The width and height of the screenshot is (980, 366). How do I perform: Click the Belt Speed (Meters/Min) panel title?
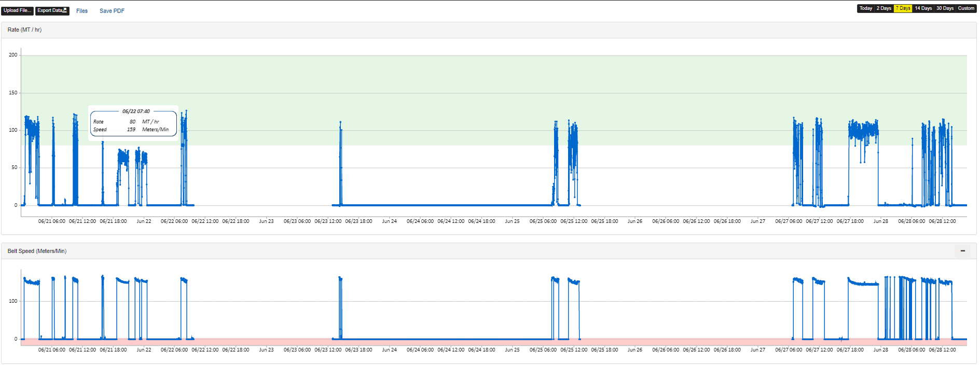point(37,251)
